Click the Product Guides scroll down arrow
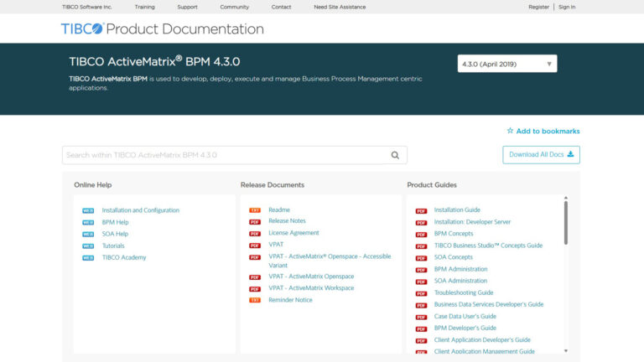 point(565,351)
